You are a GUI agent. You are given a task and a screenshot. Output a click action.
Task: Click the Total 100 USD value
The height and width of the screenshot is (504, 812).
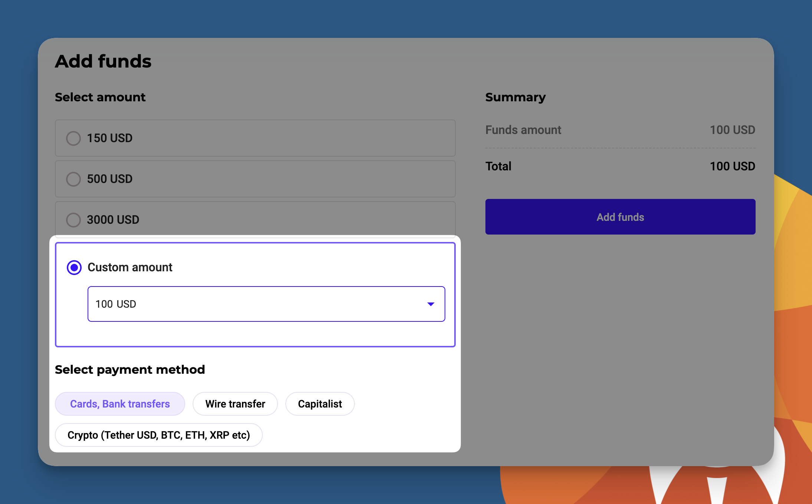click(x=732, y=166)
